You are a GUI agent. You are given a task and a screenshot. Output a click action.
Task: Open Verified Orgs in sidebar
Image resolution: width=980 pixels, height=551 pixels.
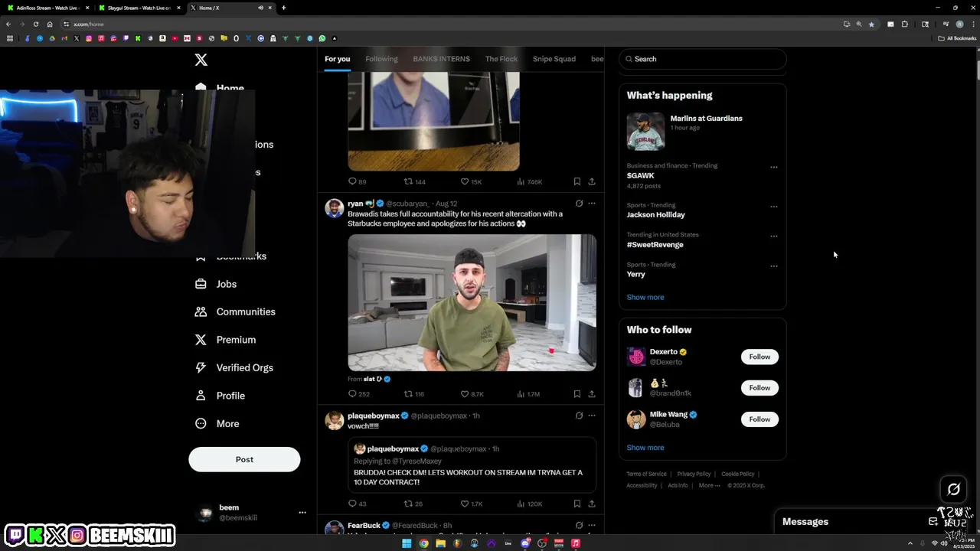click(x=234, y=367)
